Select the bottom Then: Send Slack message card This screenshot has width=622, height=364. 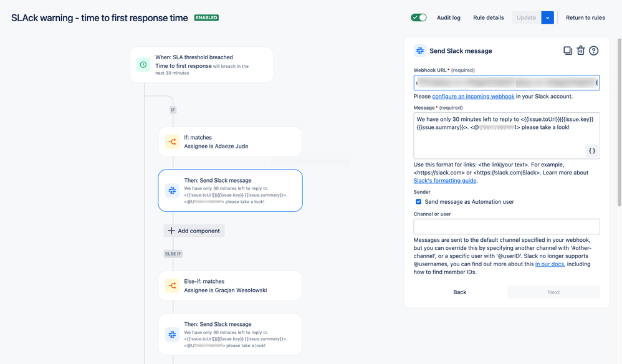coord(230,334)
